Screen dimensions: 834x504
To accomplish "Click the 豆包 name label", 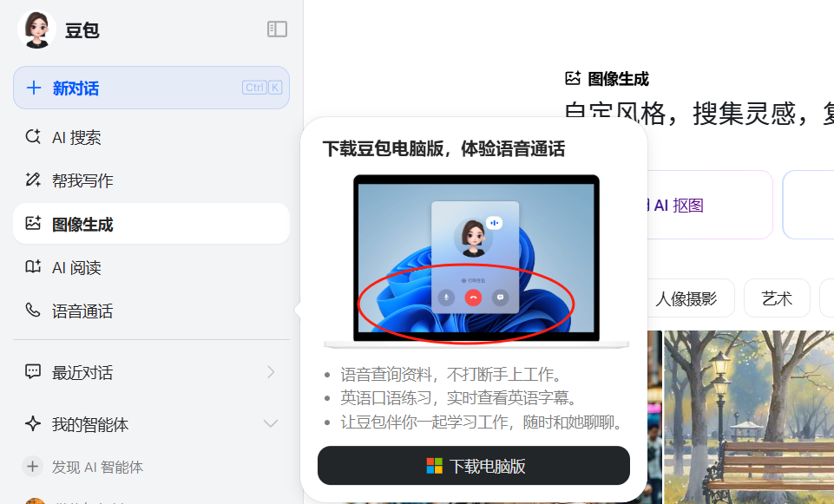I will click(x=82, y=29).
